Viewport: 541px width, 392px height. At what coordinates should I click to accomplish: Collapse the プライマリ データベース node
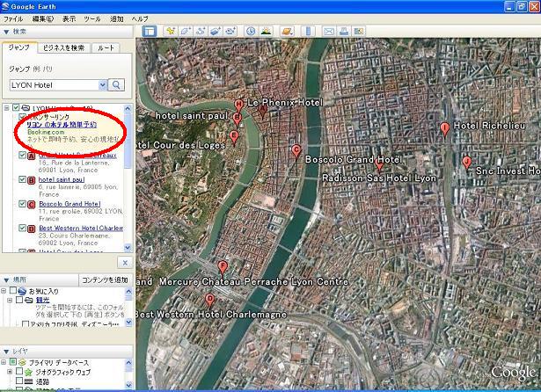tap(4, 362)
